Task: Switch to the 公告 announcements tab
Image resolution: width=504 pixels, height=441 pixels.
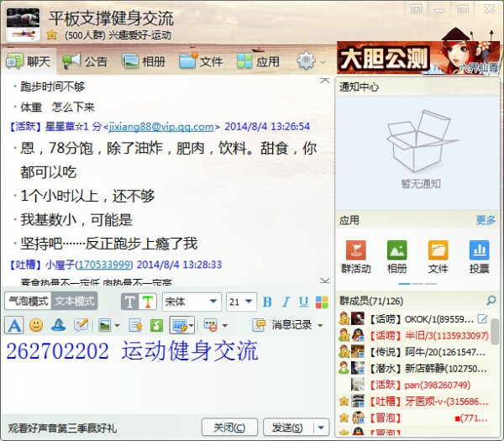Action: (x=85, y=61)
